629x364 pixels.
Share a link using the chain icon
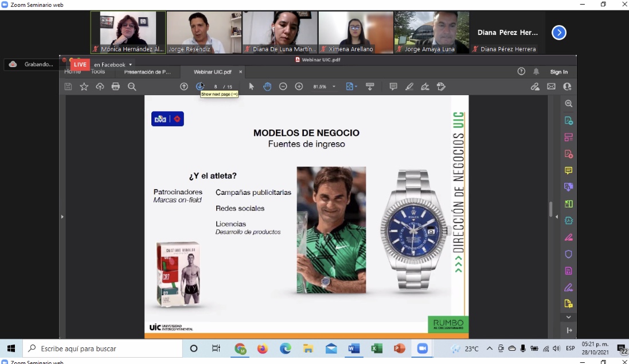tap(535, 87)
